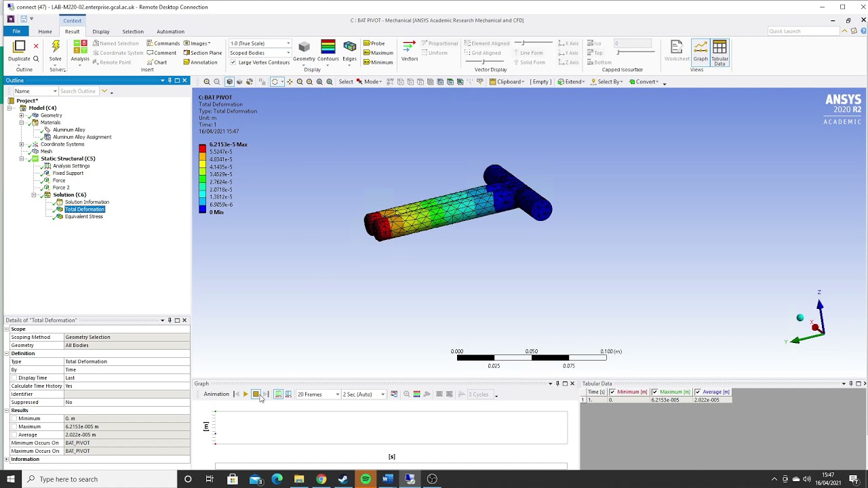Click the Edges display icon
The height and width of the screenshot is (488, 868).
click(x=349, y=47)
